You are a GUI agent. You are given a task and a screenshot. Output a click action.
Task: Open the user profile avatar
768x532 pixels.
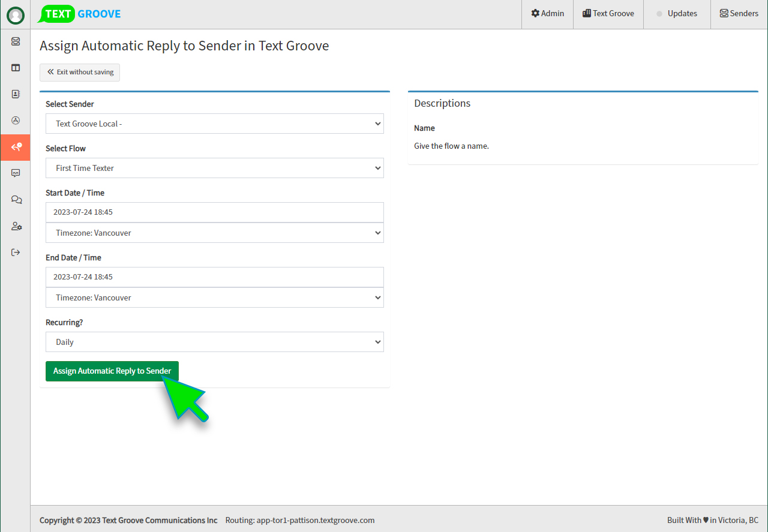[x=16, y=16]
